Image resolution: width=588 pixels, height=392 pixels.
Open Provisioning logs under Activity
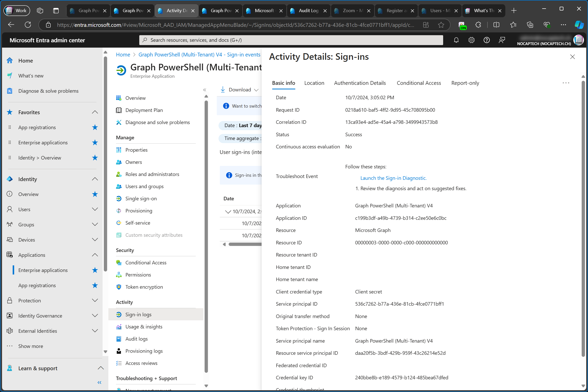(144, 351)
